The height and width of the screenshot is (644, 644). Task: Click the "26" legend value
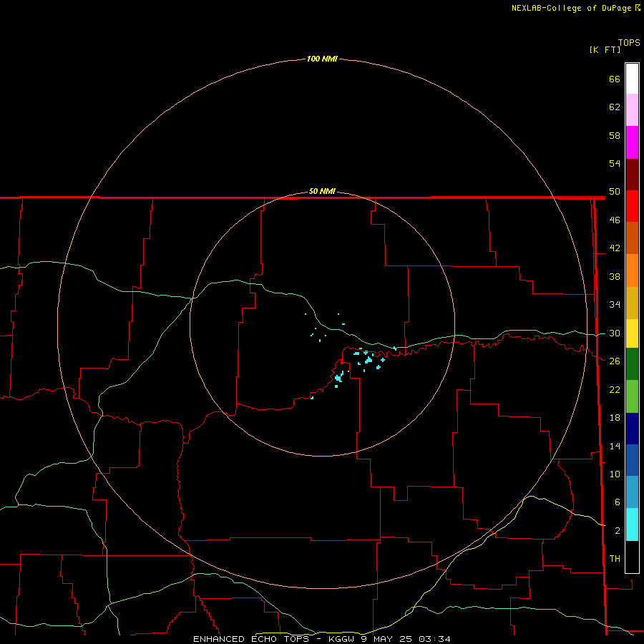(615, 361)
